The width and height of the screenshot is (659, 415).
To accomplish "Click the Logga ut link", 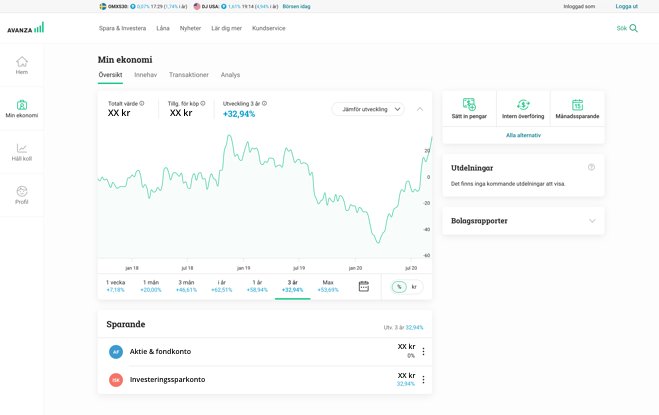I will click(x=626, y=6).
